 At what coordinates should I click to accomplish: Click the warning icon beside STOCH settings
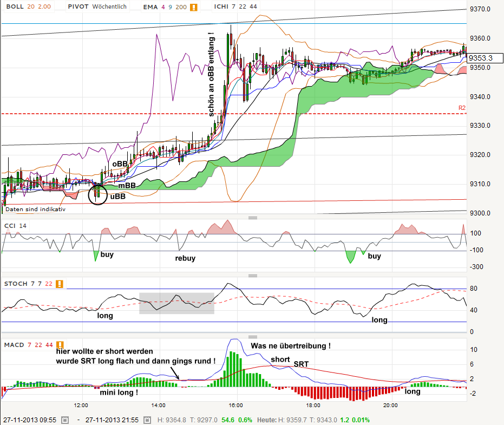[x=60, y=284]
